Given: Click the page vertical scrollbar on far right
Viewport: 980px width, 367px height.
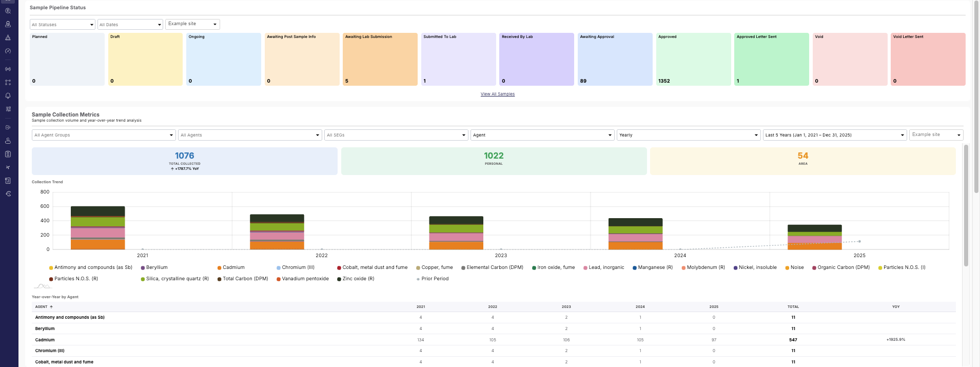Looking at the screenshot, I should (976, 98).
